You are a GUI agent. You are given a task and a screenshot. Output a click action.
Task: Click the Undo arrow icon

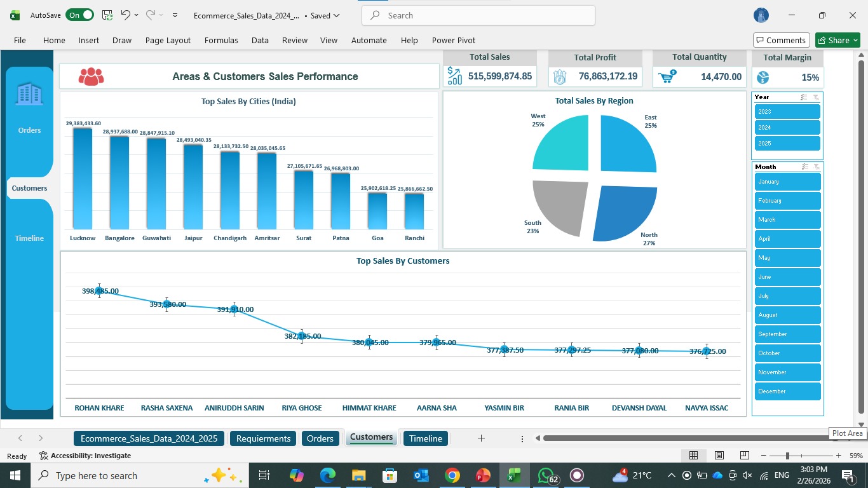pyautogui.click(x=126, y=15)
